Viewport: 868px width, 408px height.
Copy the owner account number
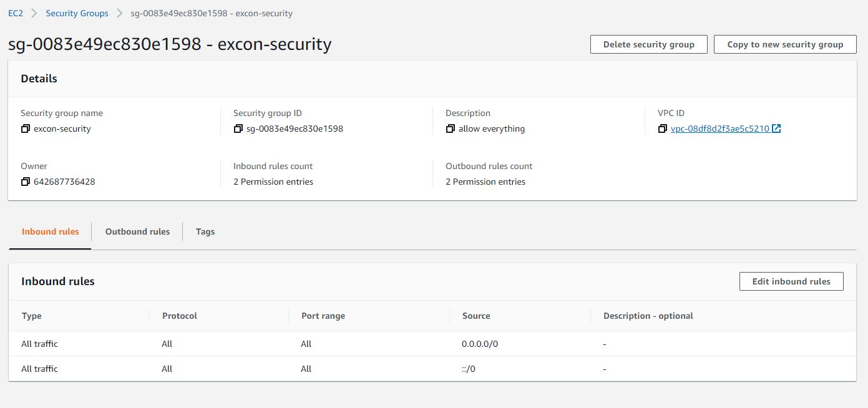[x=26, y=182]
